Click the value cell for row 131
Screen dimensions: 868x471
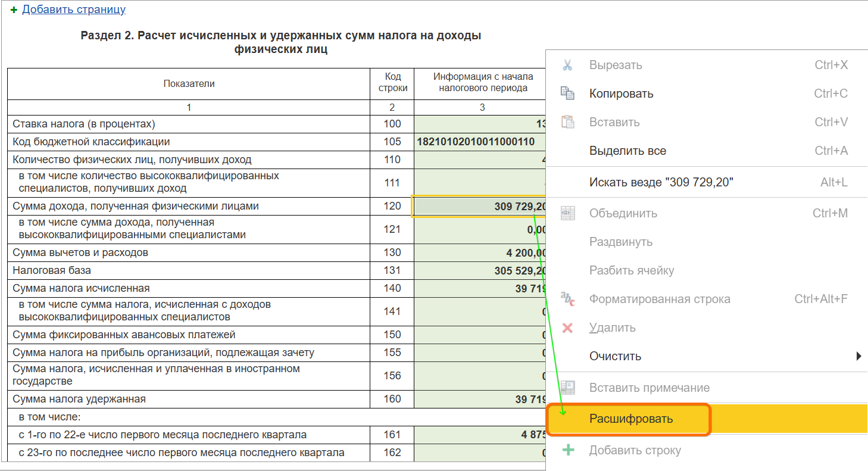click(480, 270)
